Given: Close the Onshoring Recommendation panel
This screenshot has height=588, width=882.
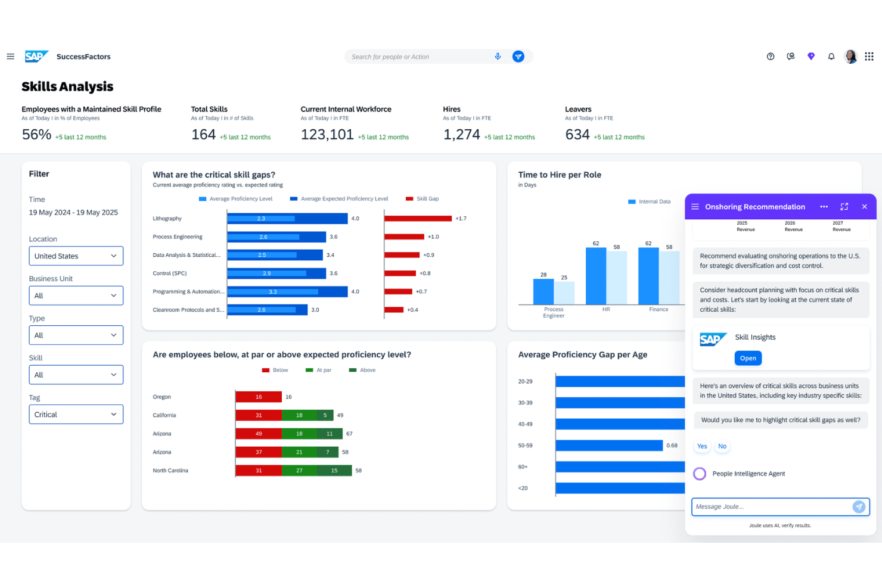Looking at the screenshot, I should (865, 207).
